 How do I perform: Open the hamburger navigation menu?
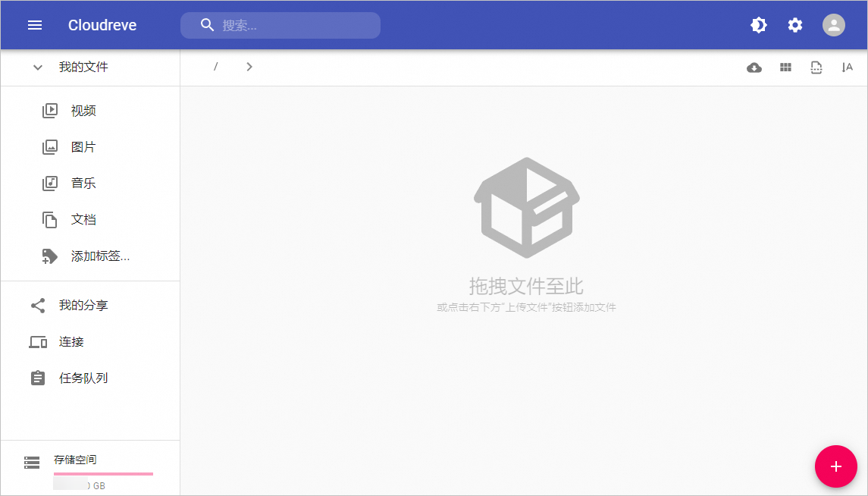click(35, 25)
